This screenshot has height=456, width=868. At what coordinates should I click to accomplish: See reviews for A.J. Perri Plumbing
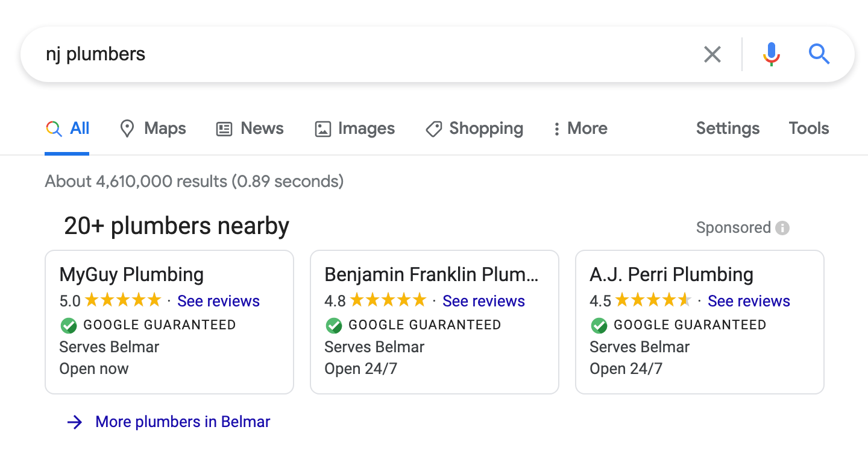[749, 301]
